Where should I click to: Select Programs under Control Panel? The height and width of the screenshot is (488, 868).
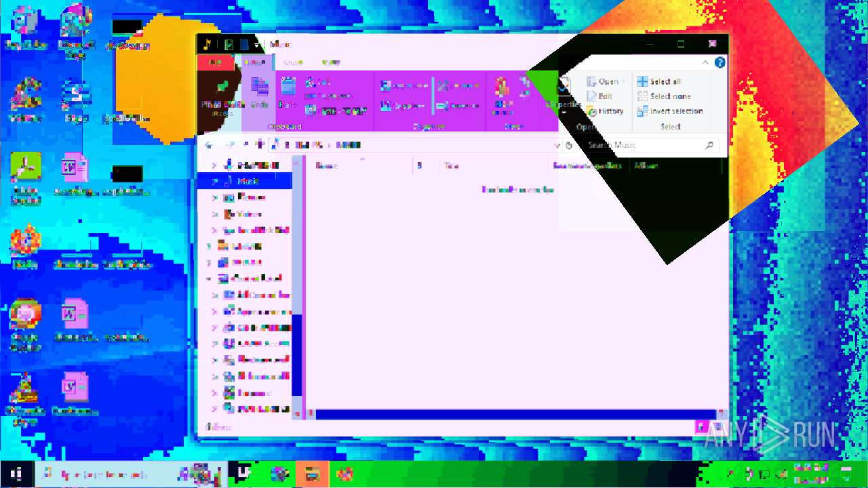255,393
